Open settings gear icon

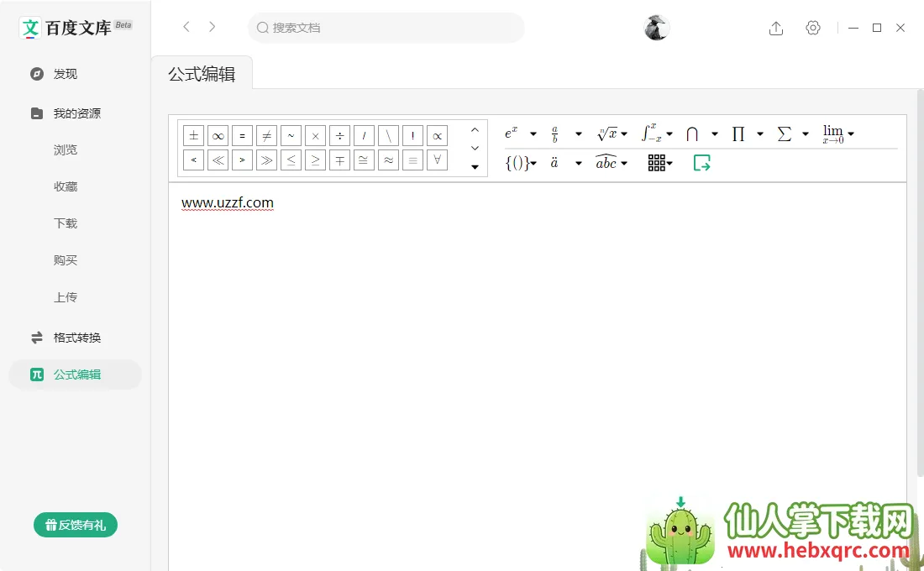[812, 28]
